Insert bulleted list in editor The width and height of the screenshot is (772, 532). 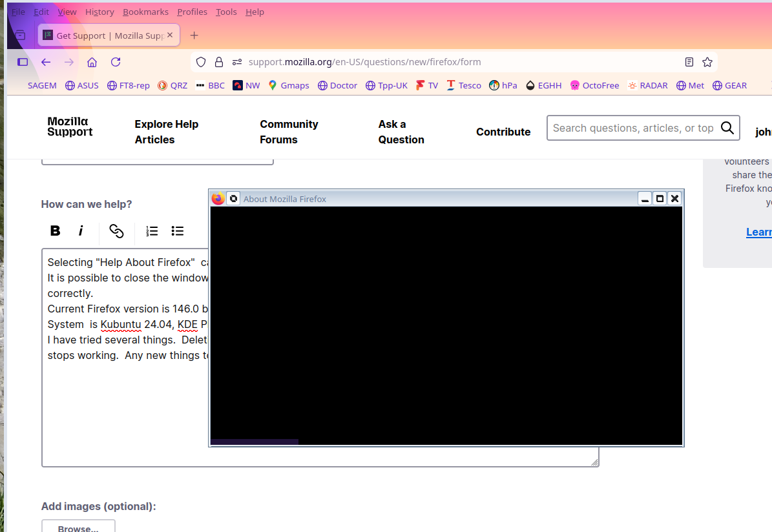[x=177, y=230]
